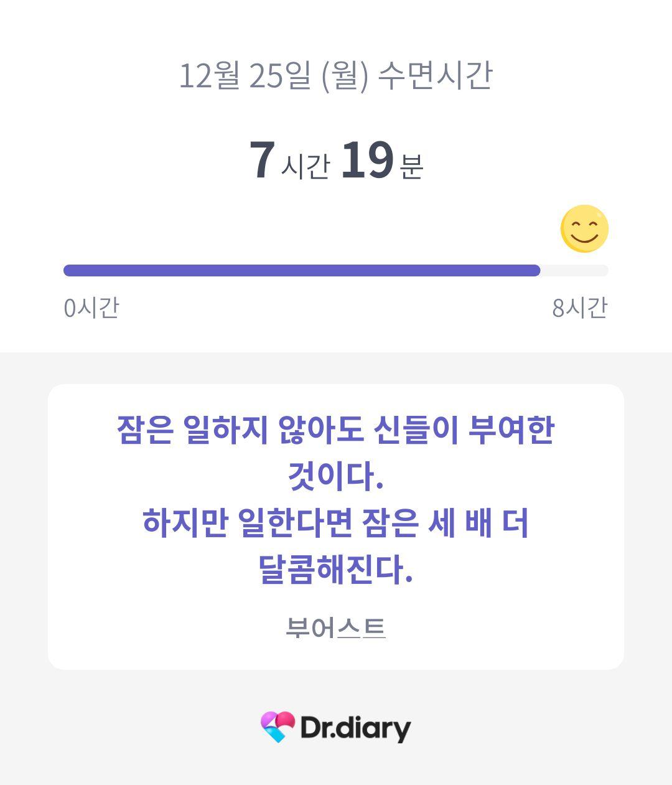Click the quote line starting 하지만 일한다면
Viewport: 672px width, 785px height.
pyautogui.click(x=335, y=523)
